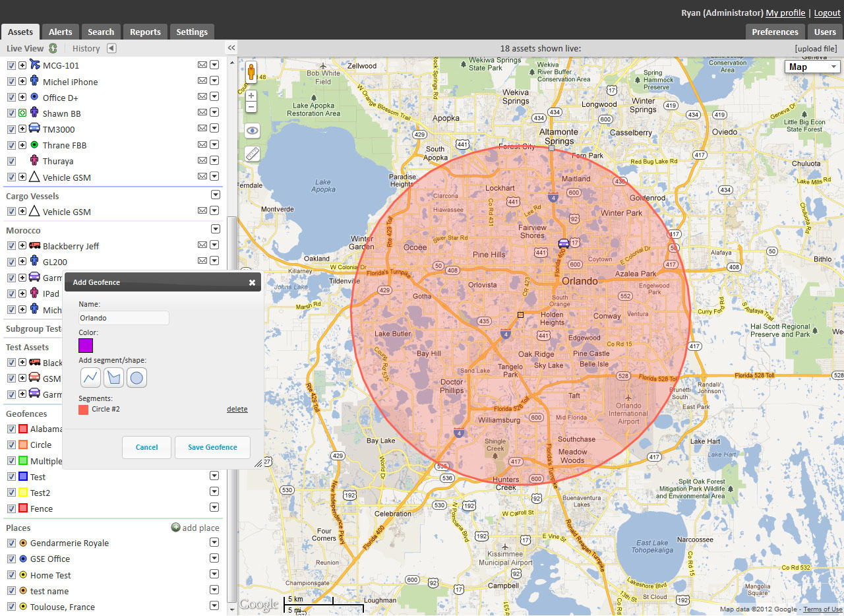
Task: Open the message envelope icon for MCG-101
Action: coord(203,65)
